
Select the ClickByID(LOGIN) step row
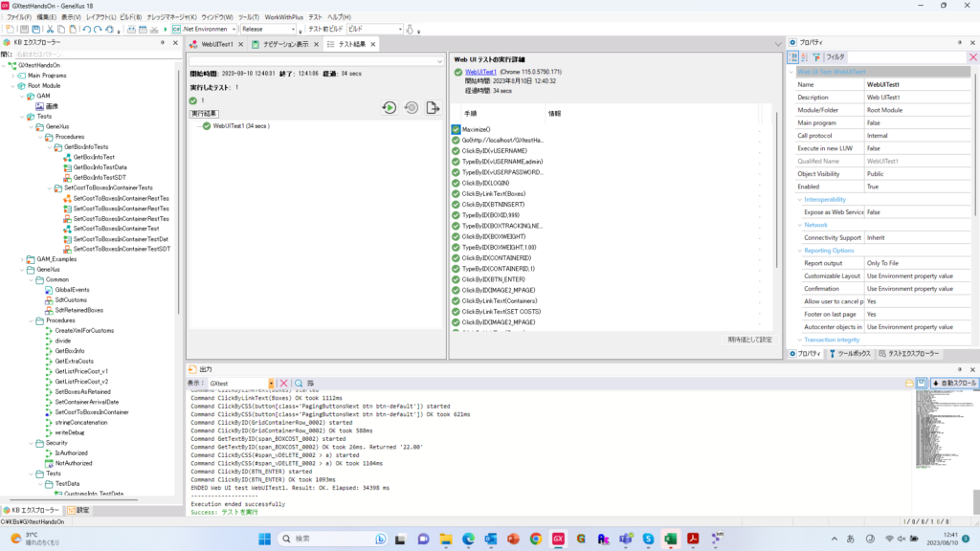485,183
